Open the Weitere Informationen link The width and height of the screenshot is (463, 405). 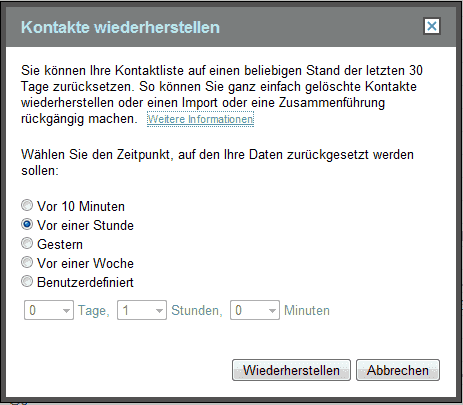(200, 119)
